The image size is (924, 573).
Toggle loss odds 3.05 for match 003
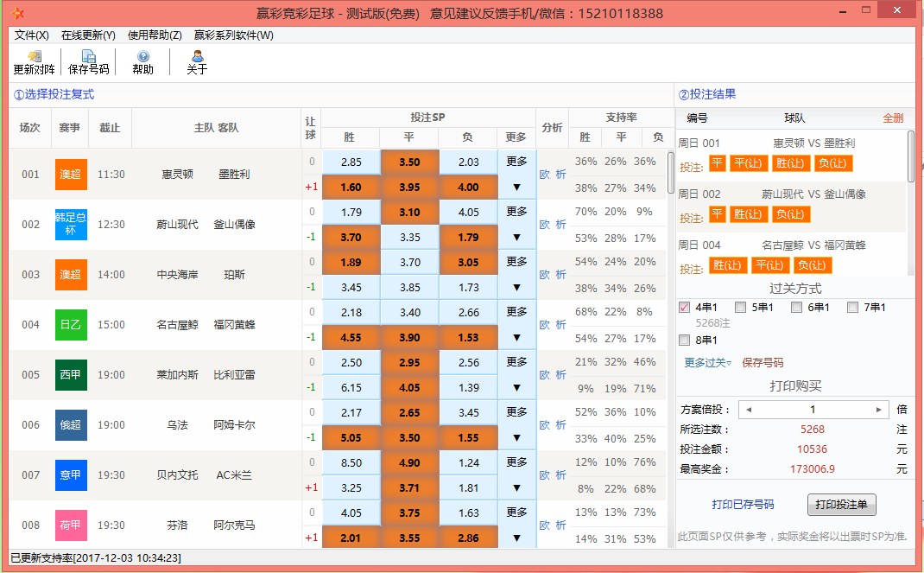469,263
